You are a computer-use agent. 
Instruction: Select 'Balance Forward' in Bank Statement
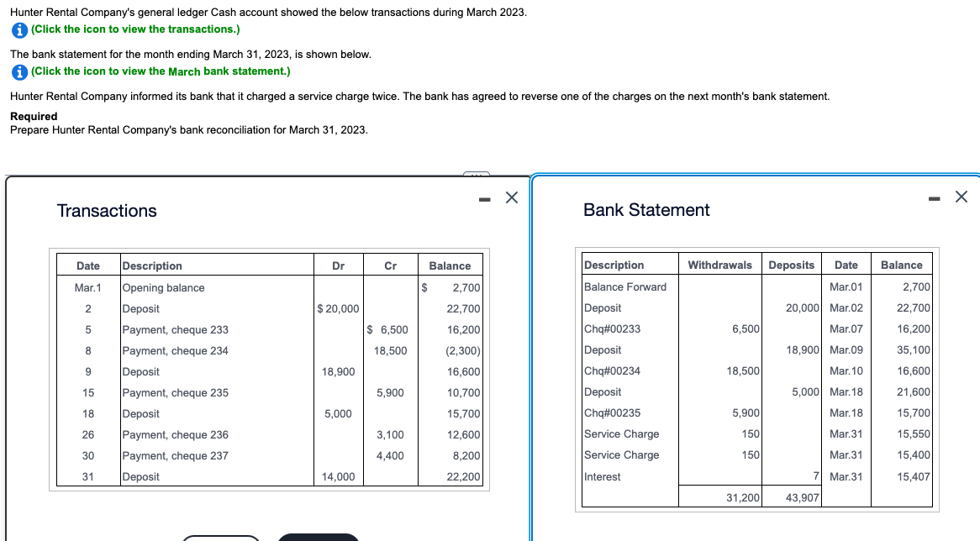(625, 287)
